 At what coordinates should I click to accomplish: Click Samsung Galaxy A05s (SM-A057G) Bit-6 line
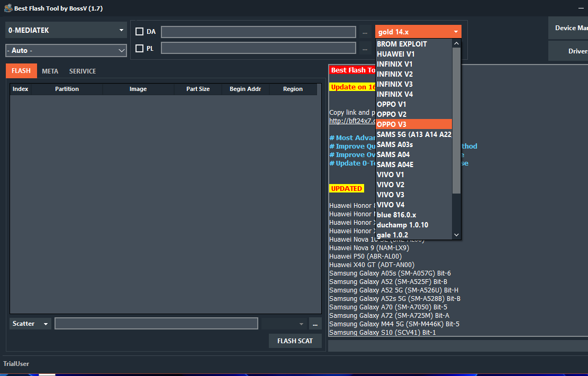(x=390, y=273)
